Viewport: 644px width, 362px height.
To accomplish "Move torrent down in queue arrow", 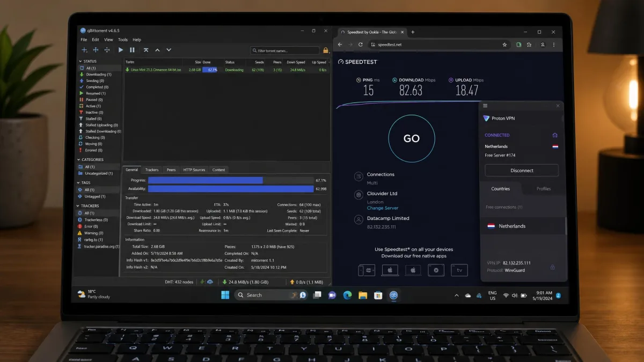I will coord(169,50).
